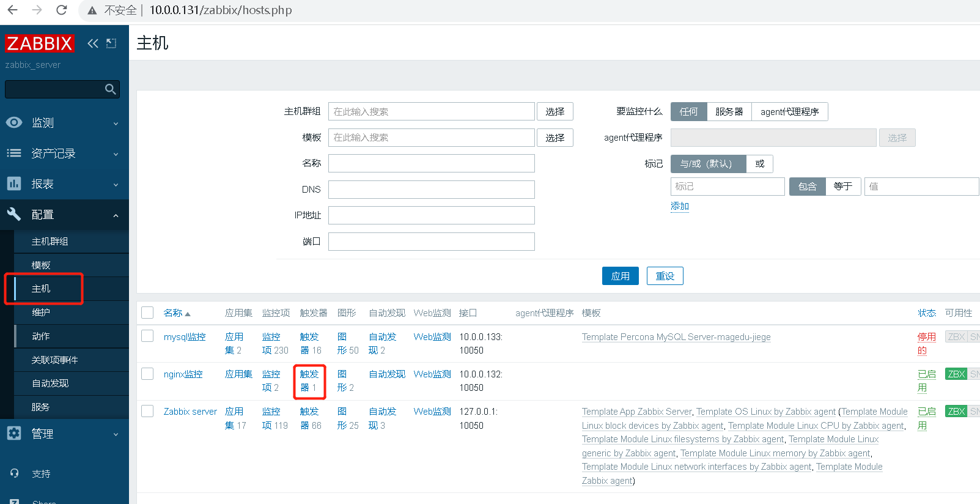Click the 停用的 status of mysql监控
Viewport: 980px width, 504px height.
click(x=927, y=344)
